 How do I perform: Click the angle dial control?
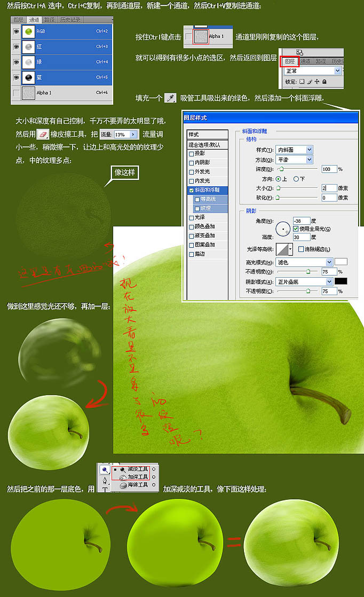[x=283, y=229]
